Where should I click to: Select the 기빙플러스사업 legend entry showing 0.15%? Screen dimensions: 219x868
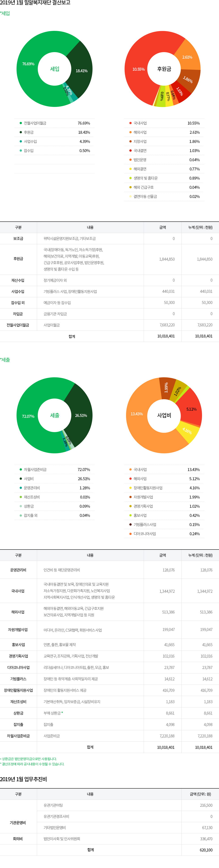click(145, 525)
